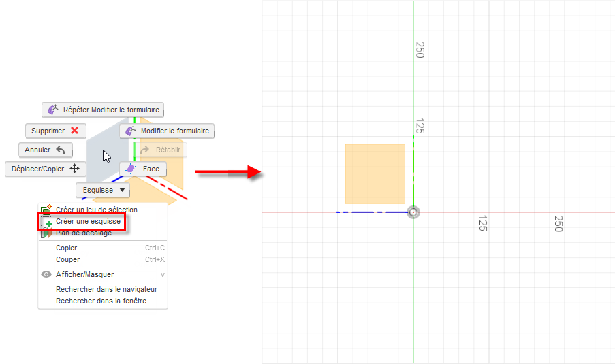Click the Rétablir redo button
This screenshot has width=615, height=364.
tap(161, 150)
